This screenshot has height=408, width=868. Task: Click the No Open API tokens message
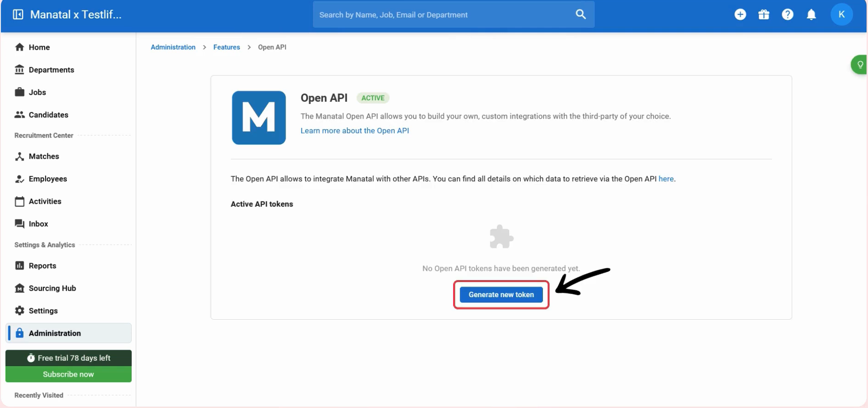click(x=501, y=268)
